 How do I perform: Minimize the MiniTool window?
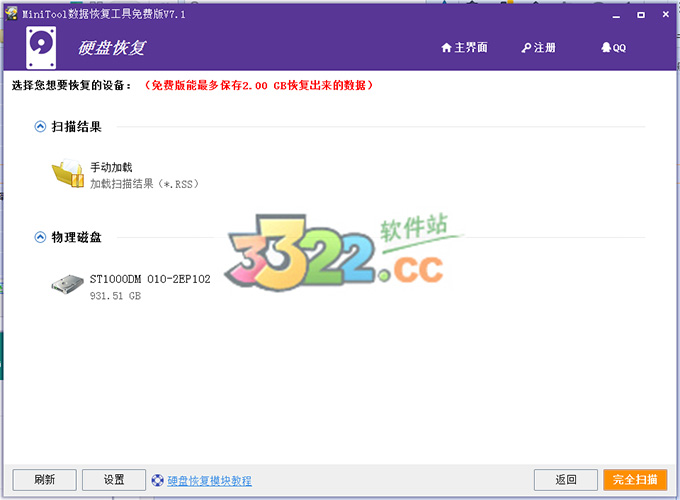[x=616, y=16]
